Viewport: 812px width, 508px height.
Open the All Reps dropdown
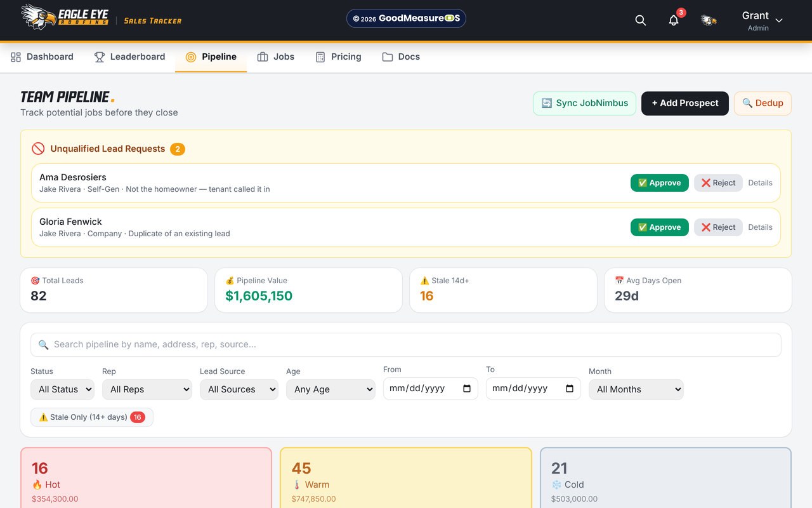(x=147, y=389)
